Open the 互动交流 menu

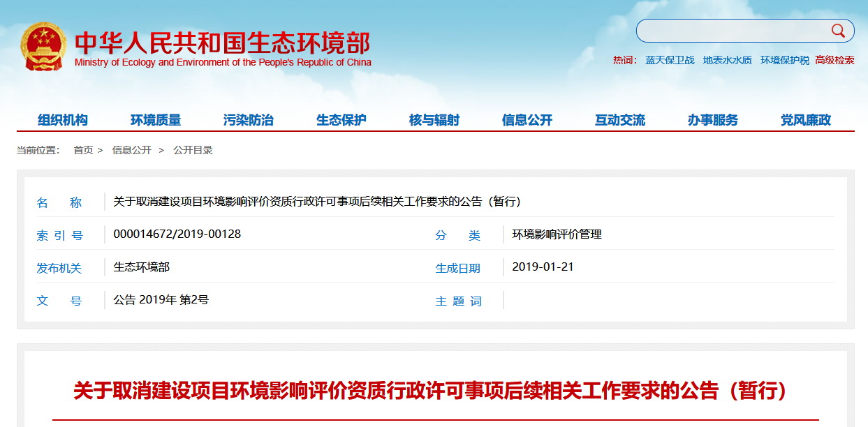click(x=620, y=120)
